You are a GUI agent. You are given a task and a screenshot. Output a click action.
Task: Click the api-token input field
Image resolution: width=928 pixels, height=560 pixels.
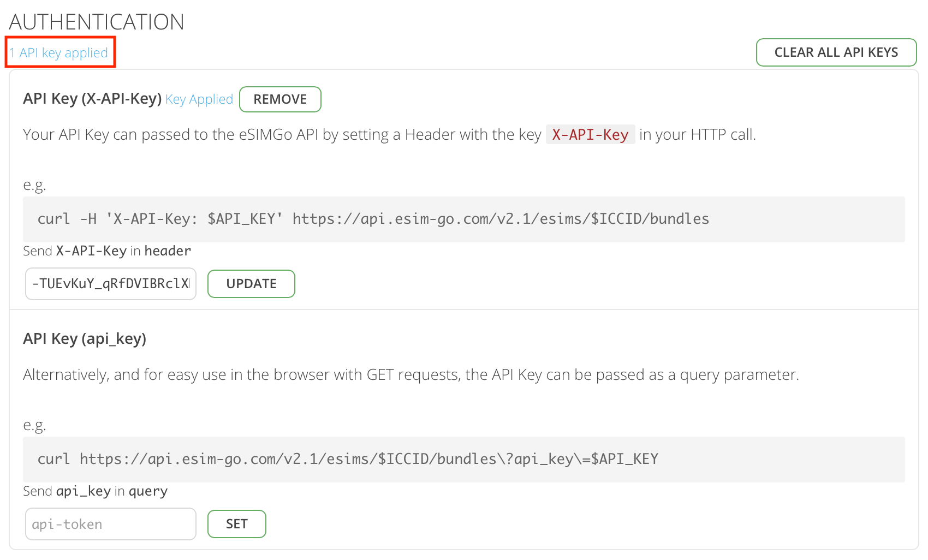110,523
